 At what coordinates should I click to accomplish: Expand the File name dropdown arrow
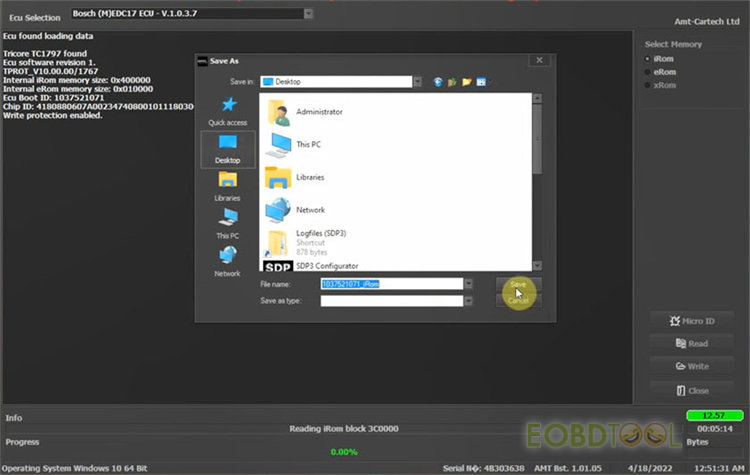[x=469, y=284]
